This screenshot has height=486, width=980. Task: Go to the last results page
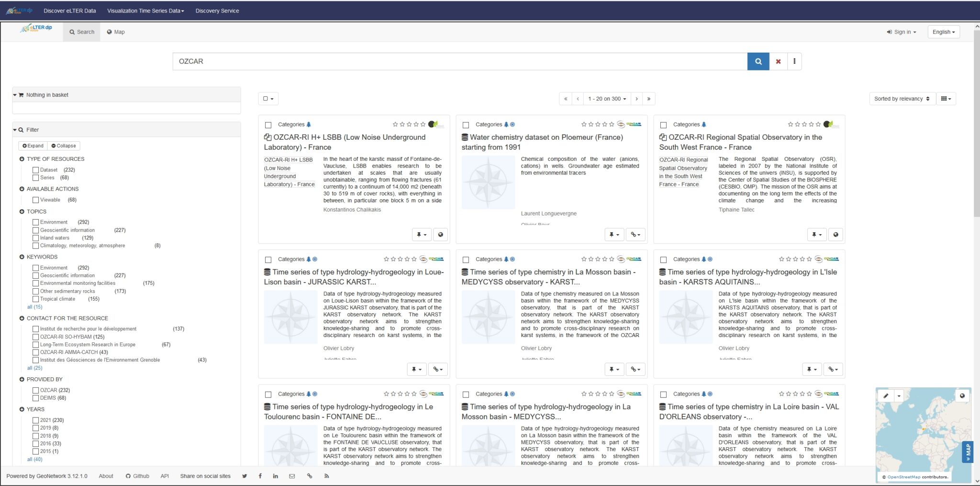(649, 99)
